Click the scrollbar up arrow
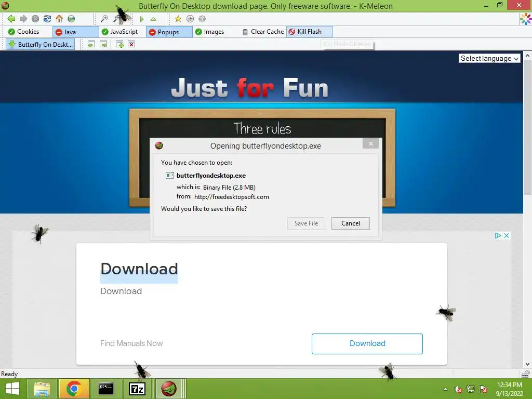This screenshot has height=399, width=532. (528, 55)
